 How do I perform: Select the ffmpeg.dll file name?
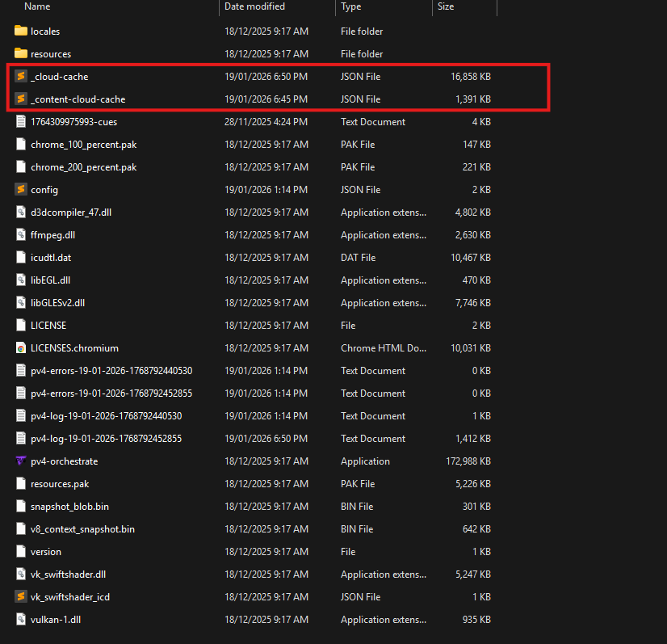(52, 235)
